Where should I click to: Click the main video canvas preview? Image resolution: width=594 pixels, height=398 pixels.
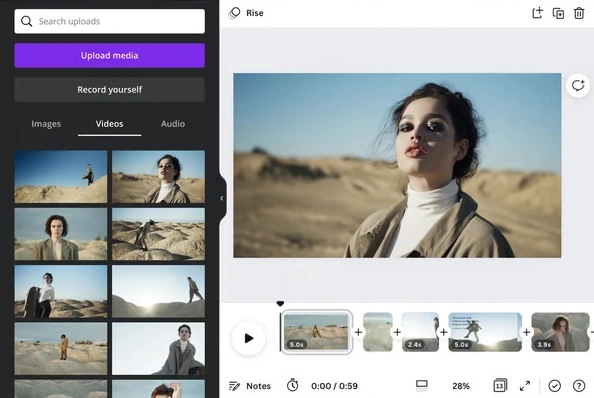pos(397,165)
